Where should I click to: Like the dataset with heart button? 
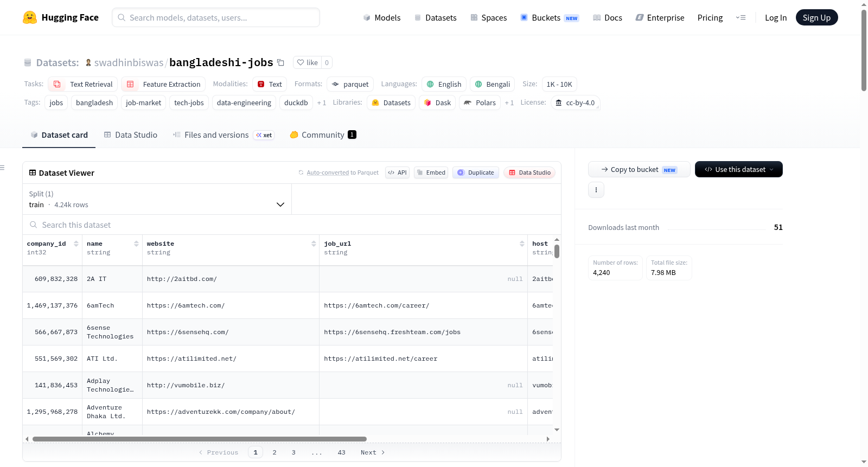pos(307,62)
